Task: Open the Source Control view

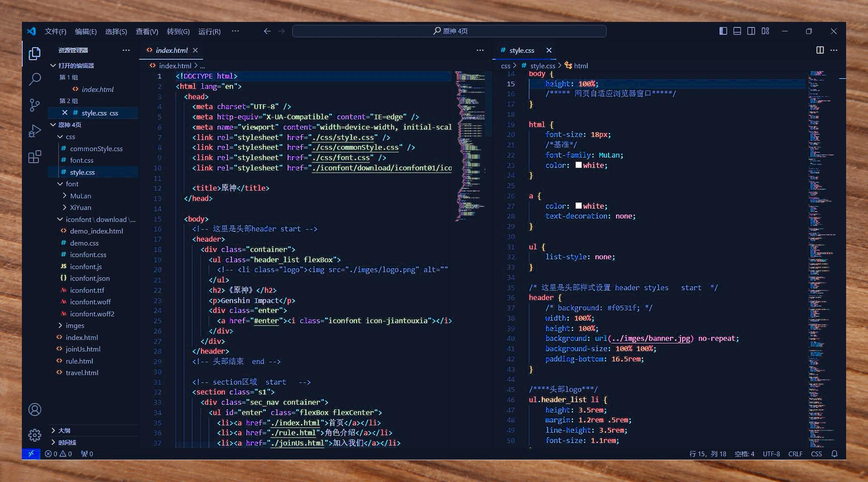Action: click(x=35, y=105)
